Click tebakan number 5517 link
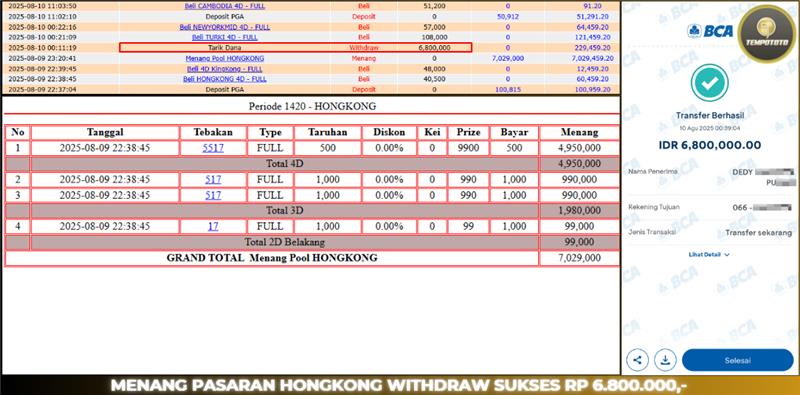Image resolution: width=800 pixels, height=395 pixels. pos(213,148)
